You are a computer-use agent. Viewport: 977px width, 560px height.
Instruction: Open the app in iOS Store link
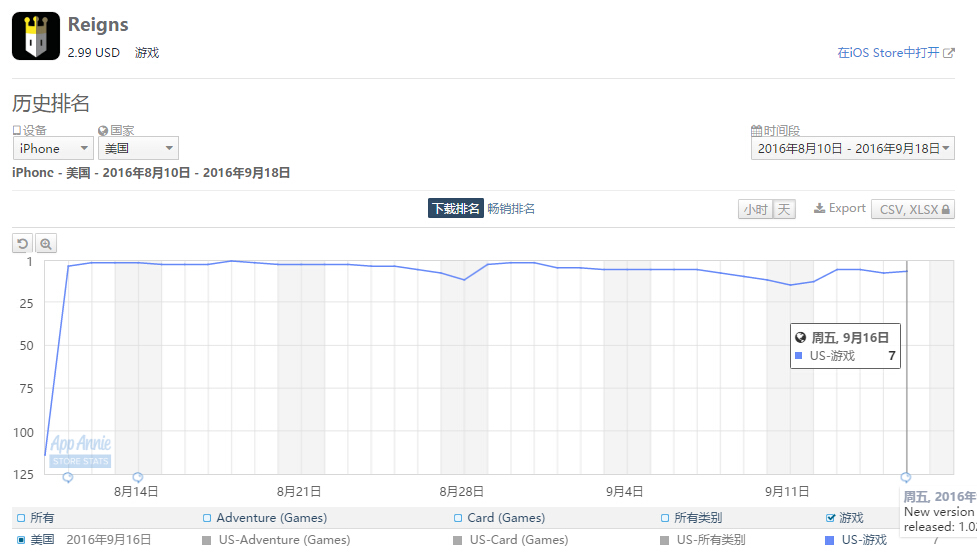(889, 53)
